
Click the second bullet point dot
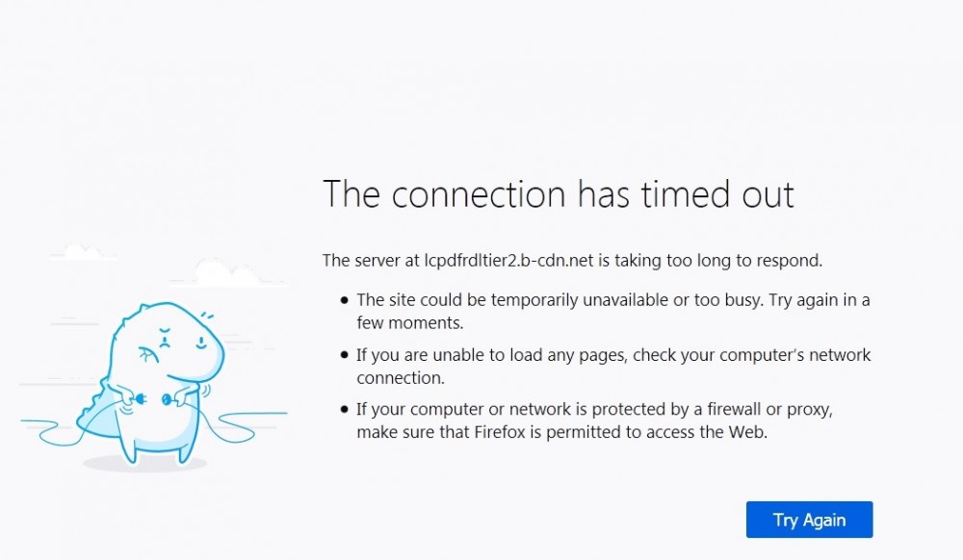click(x=344, y=356)
